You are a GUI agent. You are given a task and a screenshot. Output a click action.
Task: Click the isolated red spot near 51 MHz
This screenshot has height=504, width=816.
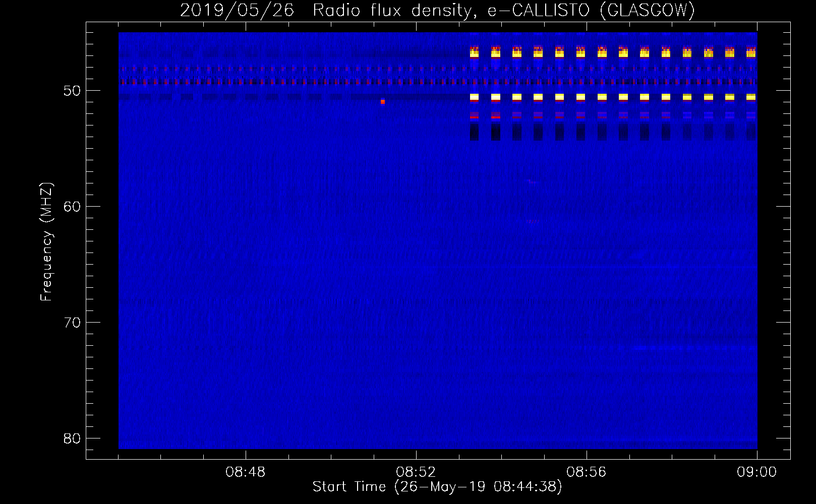(x=383, y=102)
